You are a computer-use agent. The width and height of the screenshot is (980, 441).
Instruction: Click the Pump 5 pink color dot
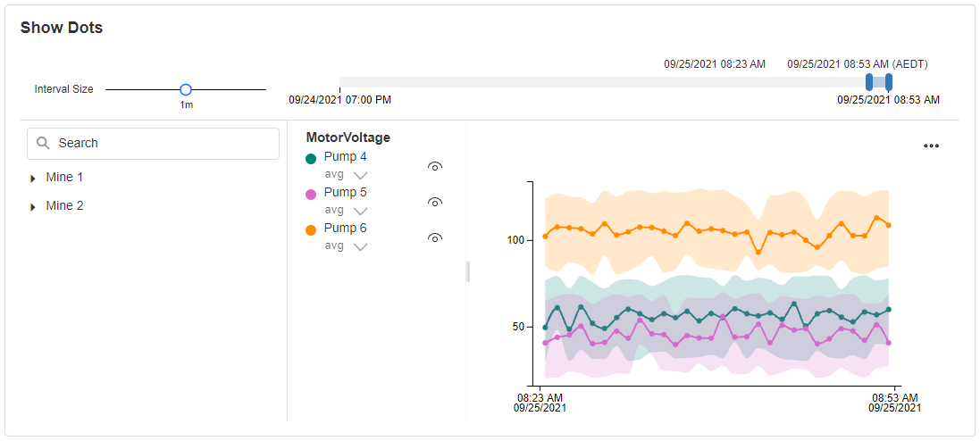tap(311, 194)
